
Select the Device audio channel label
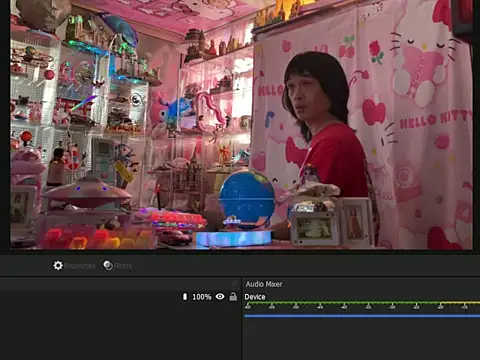[255, 297]
